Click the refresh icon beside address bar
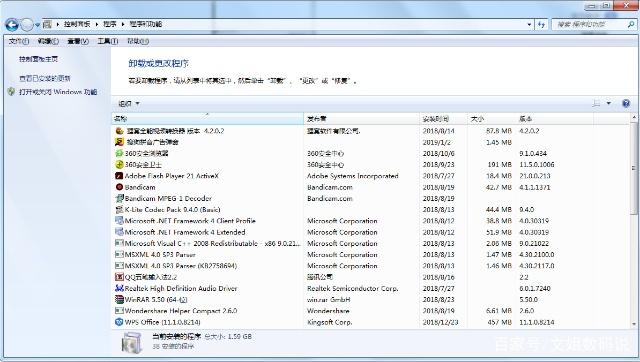This screenshot has height=362, width=640. point(541,24)
